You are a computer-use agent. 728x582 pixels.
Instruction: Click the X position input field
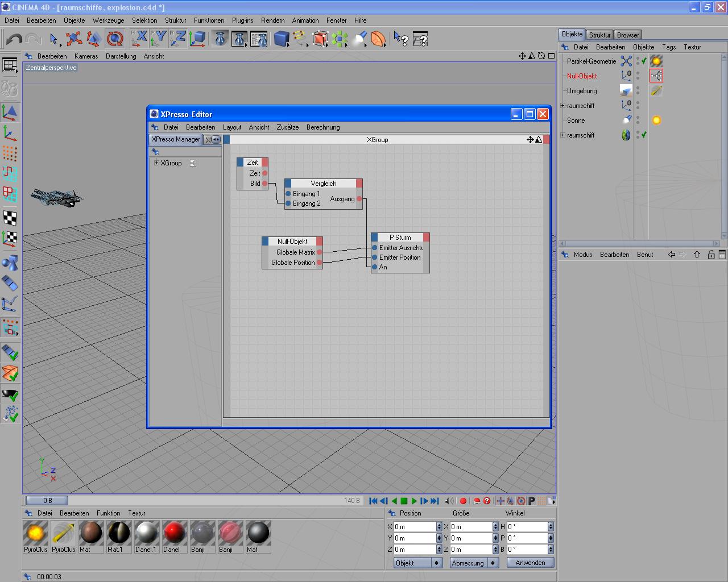415,527
